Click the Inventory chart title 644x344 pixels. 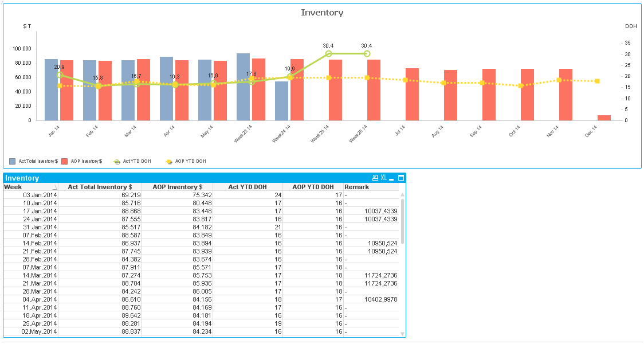(x=322, y=13)
